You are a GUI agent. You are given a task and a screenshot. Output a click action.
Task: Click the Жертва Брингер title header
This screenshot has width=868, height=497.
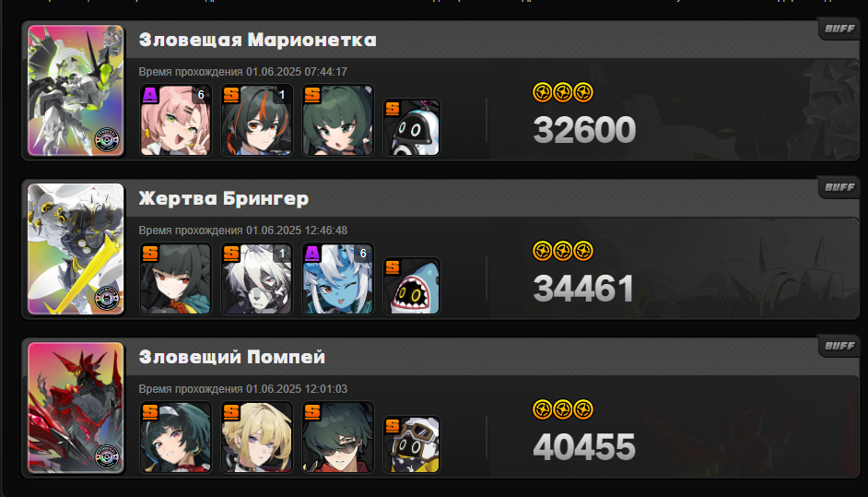point(224,198)
